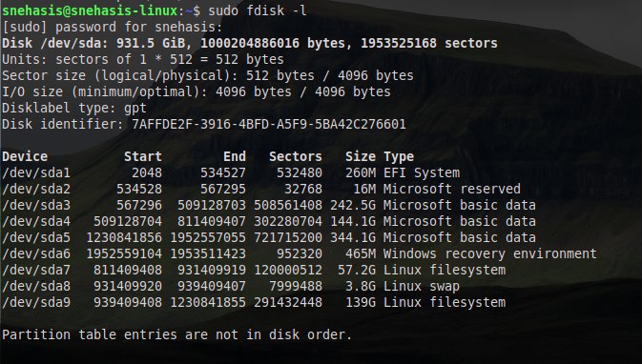Click the 'Device' column header
This screenshot has height=364, width=642.
[x=25, y=156]
